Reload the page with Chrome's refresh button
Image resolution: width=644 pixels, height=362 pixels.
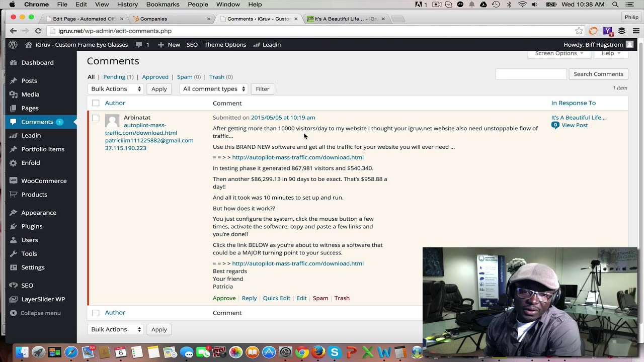tap(38, 31)
